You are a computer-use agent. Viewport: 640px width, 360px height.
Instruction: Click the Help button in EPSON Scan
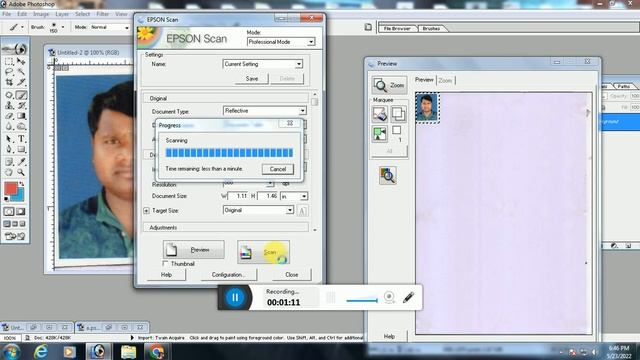166,275
